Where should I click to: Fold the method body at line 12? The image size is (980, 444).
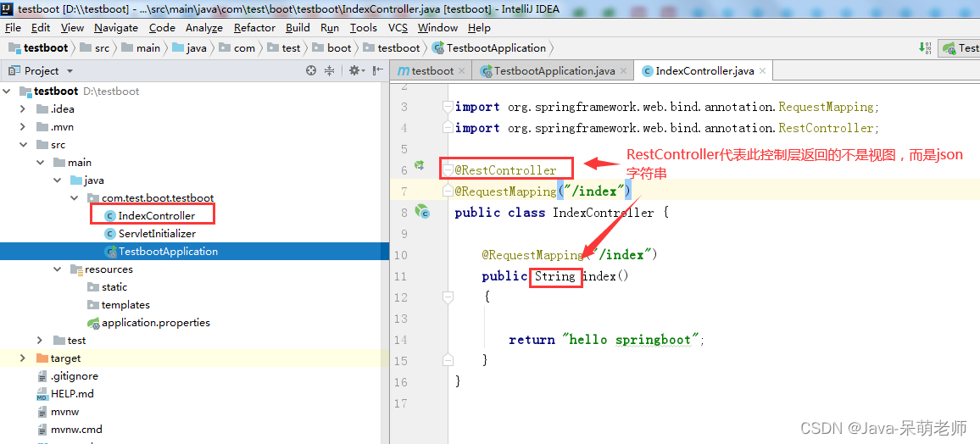(448, 297)
